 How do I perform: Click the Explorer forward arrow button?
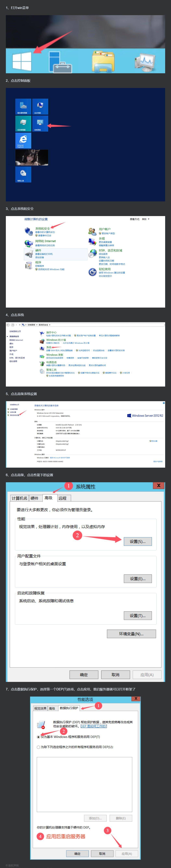[x=13, y=325]
